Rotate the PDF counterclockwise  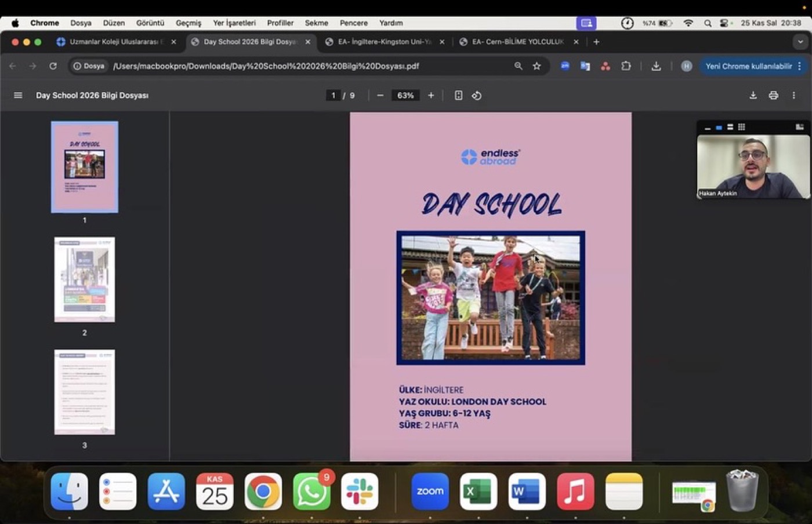click(477, 96)
